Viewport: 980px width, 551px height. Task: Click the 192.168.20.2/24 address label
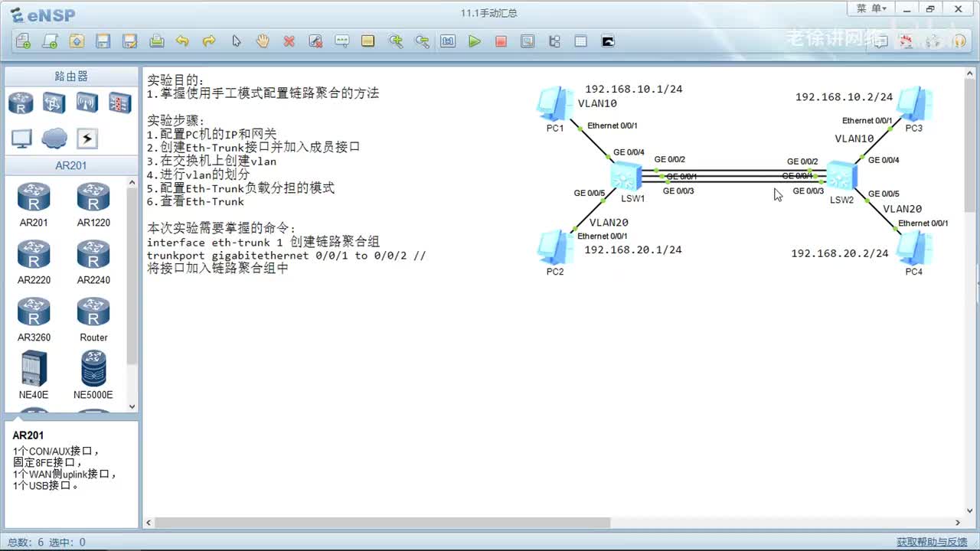(x=840, y=253)
